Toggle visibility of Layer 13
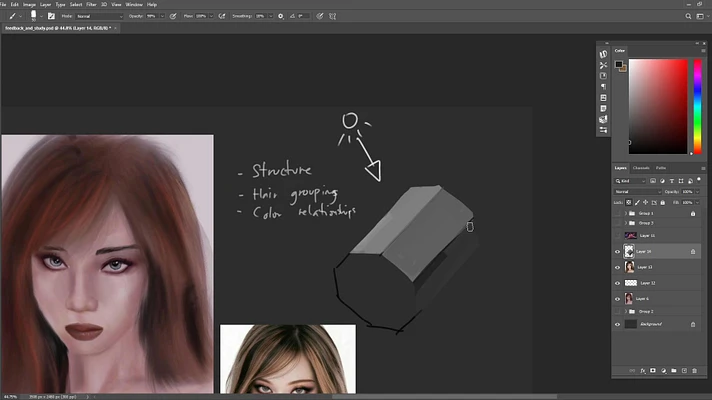This screenshot has height=400, width=712. point(617,267)
